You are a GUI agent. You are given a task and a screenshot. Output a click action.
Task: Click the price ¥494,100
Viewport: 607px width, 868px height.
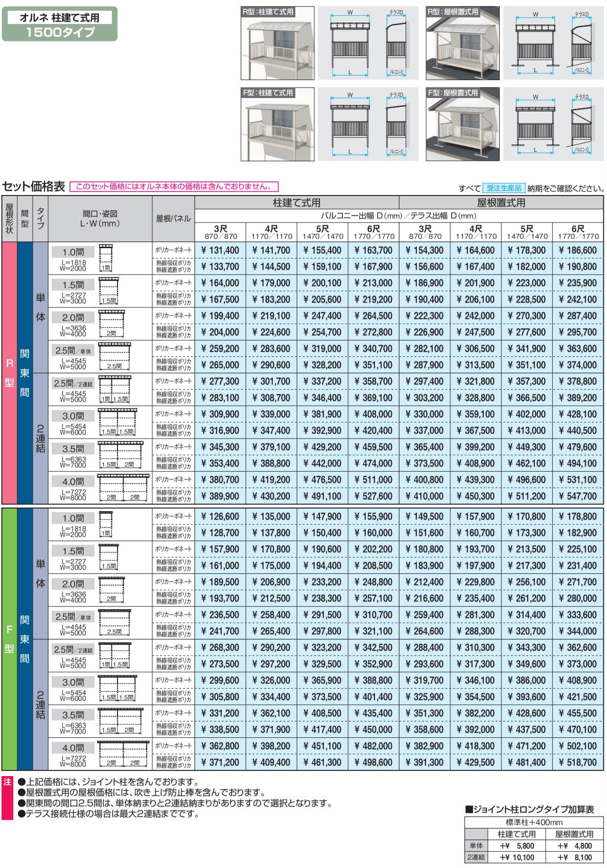[x=578, y=464]
